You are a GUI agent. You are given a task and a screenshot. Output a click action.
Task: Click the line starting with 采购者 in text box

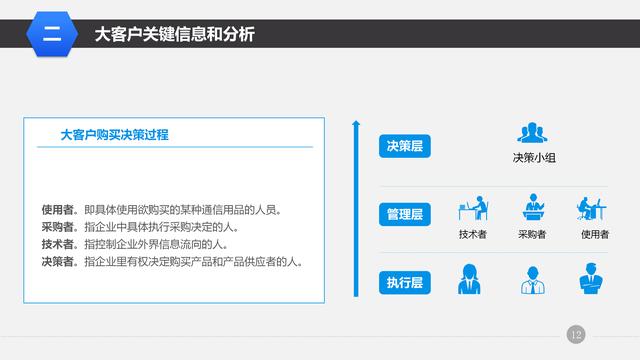point(140,227)
